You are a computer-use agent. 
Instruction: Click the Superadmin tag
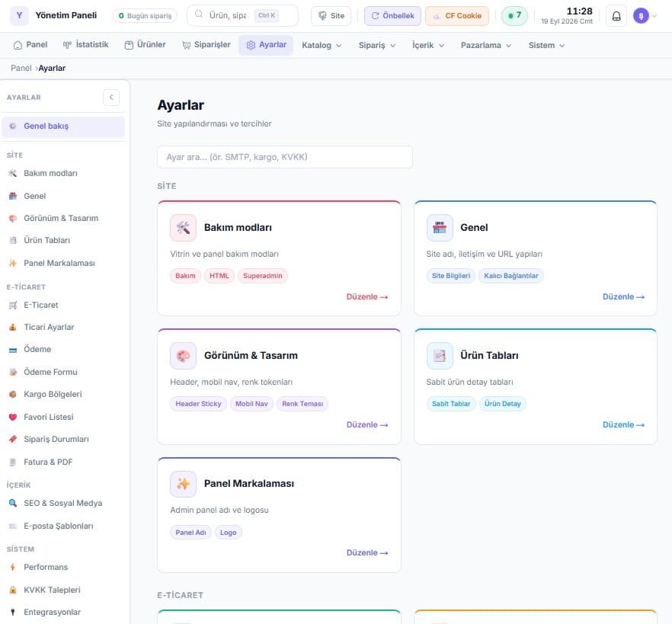(x=263, y=276)
